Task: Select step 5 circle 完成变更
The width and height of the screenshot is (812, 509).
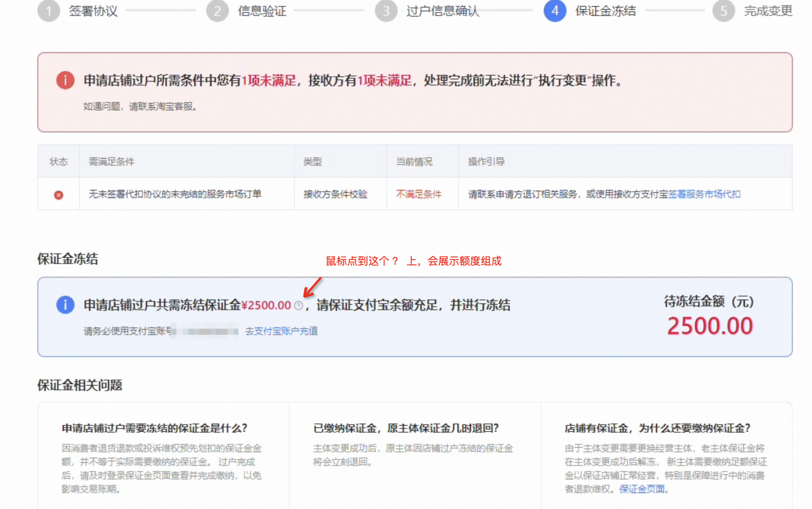Action: coord(724,11)
